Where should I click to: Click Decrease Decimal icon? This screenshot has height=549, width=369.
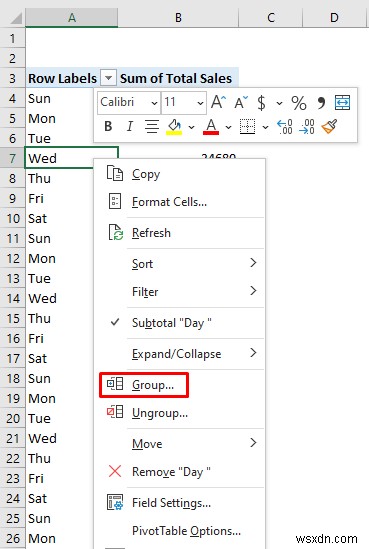pos(307,127)
